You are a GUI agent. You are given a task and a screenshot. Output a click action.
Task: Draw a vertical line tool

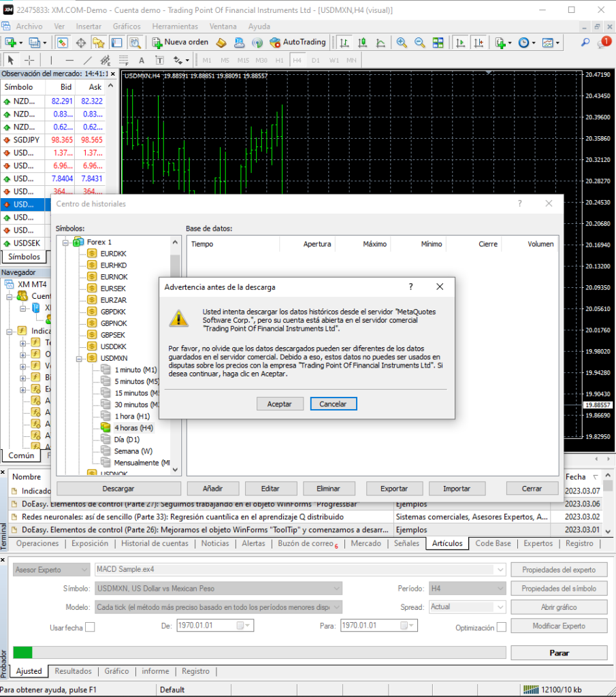(51, 60)
